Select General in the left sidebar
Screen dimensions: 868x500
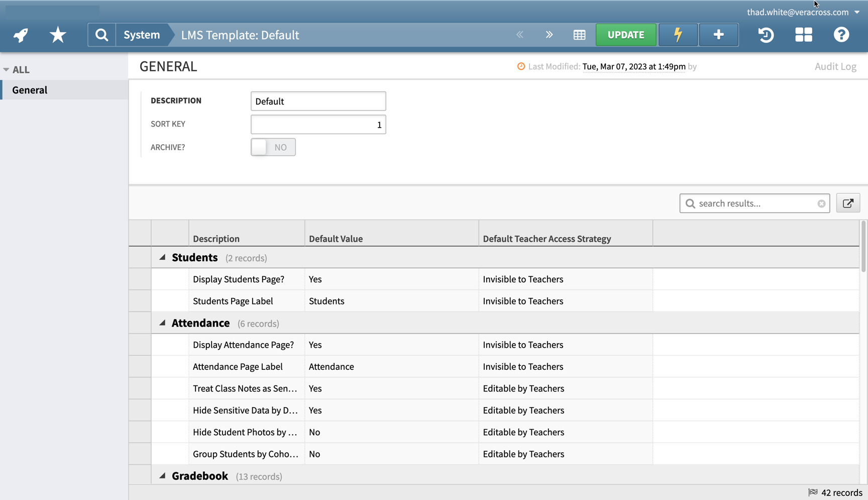(x=30, y=89)
